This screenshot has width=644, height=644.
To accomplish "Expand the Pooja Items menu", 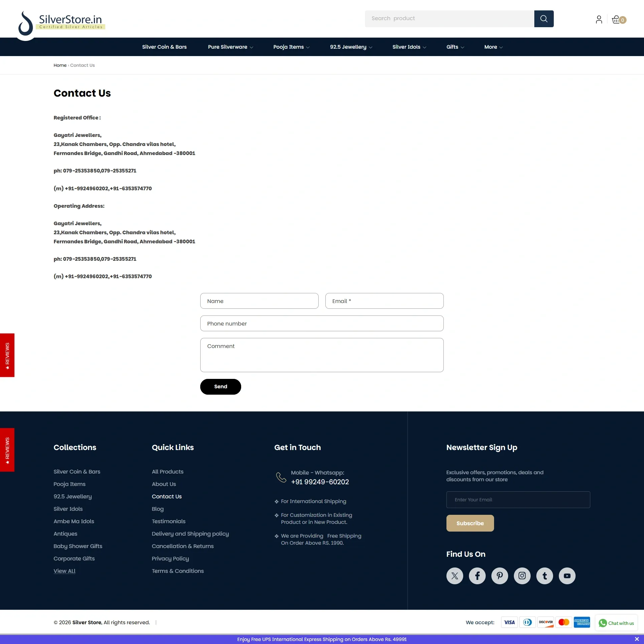I will (291, 47).
